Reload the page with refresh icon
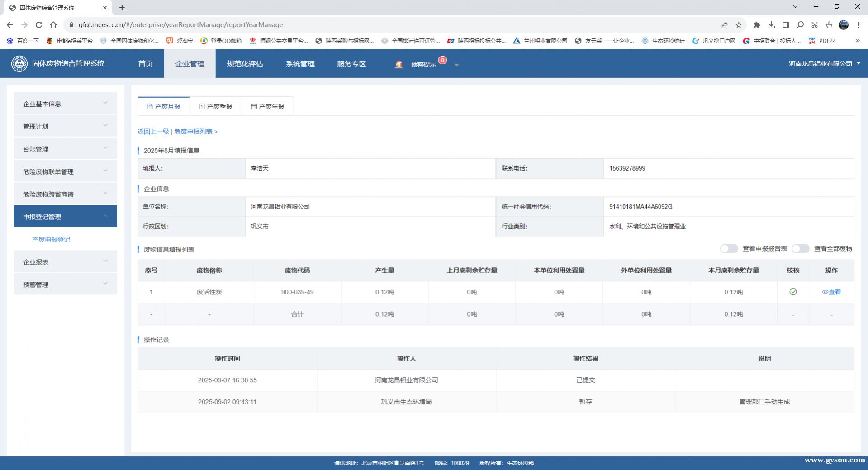The height and width of the screenshot is (470, 868). pos(39,25)
